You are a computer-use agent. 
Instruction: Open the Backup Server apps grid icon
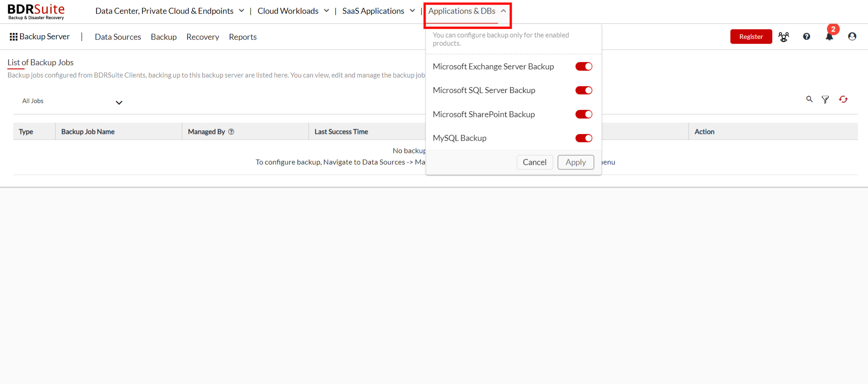13,37
